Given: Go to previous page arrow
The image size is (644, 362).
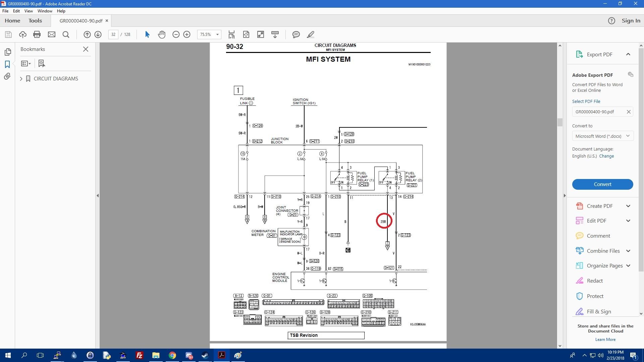Looking at the screenshot, I should 87,35.
